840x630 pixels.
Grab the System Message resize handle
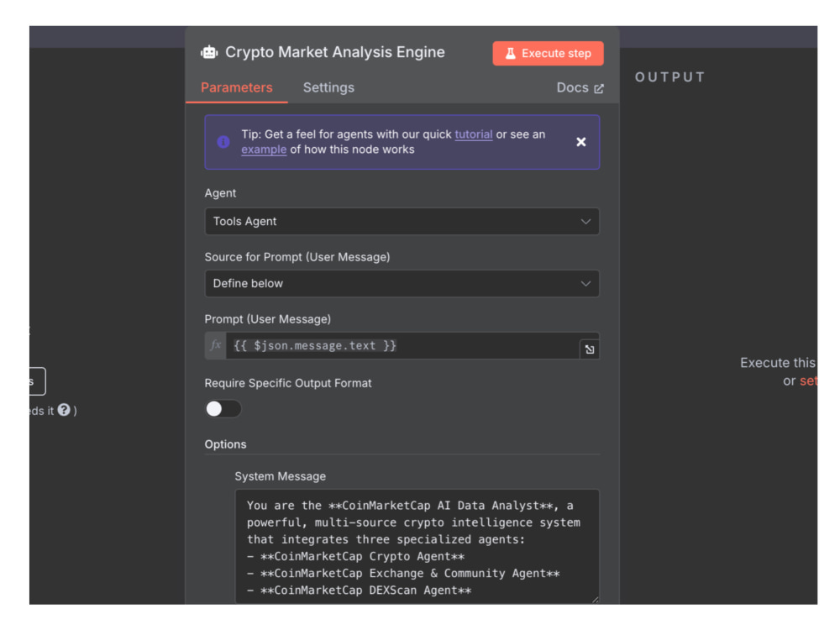coord(596,600)
